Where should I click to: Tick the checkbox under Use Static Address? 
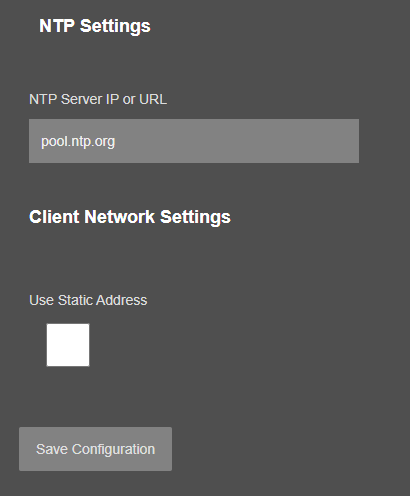pyautogui.click(x=68, y=345)
